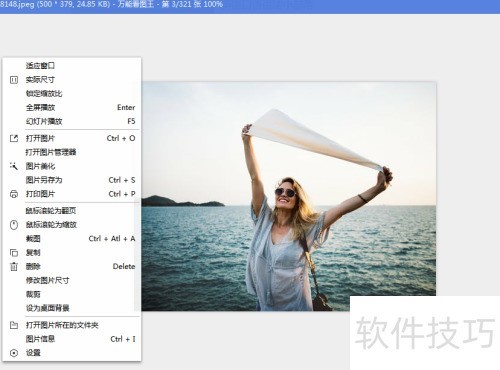Select 打印图片 printer icon entry

71,194
